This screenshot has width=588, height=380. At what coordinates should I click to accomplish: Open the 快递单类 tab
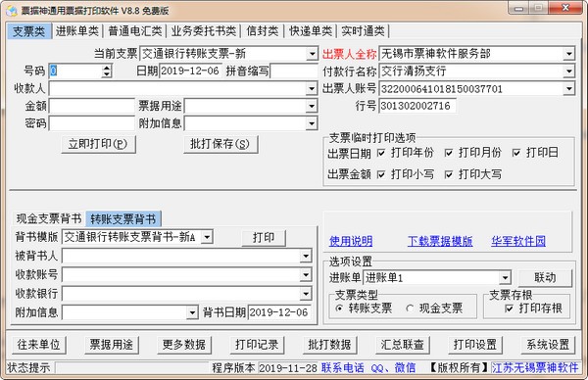[311, 31]
